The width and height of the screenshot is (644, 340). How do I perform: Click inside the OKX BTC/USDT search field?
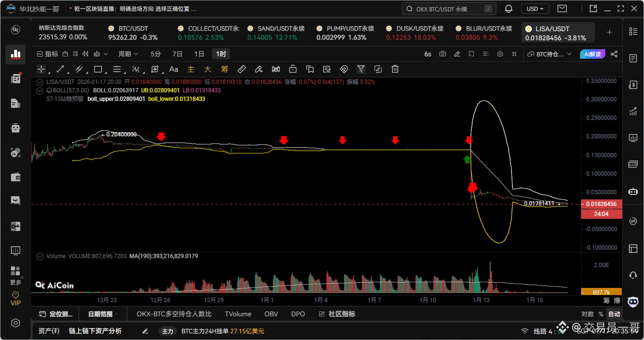click(x=450, y=8)
